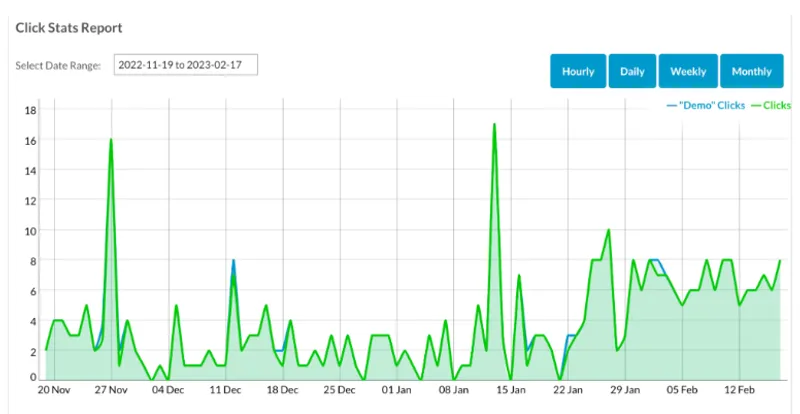Viewport: 800px width, 414px height.
Task: Switch to the Monthly view
Action: (751, 71)
